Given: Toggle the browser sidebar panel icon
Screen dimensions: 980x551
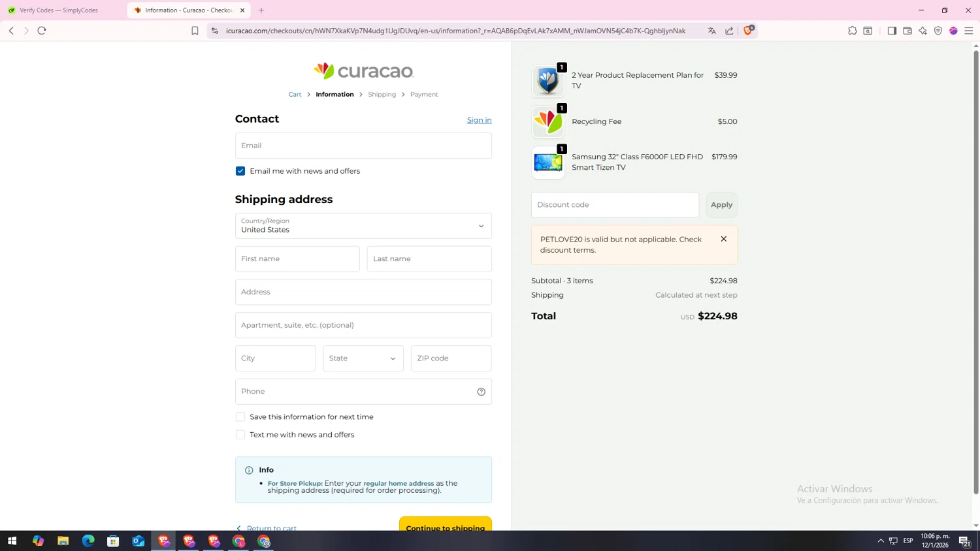Looking at the screenshot, I should click(x=892, y=31).
